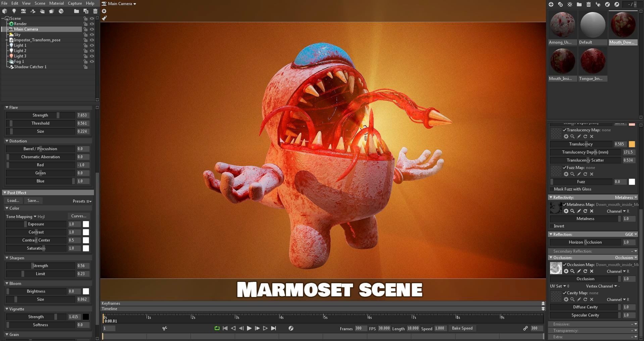Toggle visibility of Impostor_Transform_pose
This screenshot has height=341, width=644.
[x=92, y=40]
